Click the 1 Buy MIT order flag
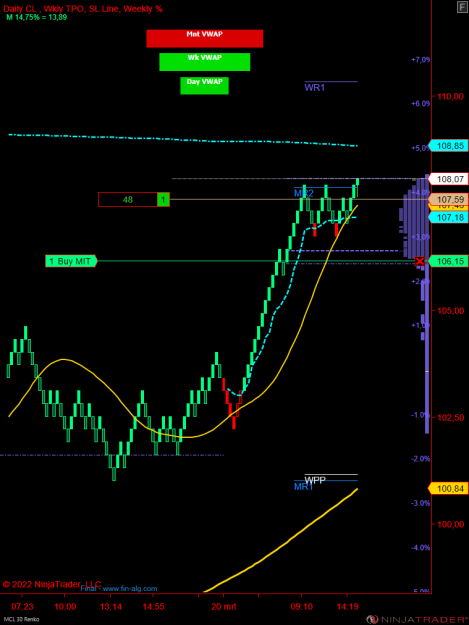 tap(71, 261)
